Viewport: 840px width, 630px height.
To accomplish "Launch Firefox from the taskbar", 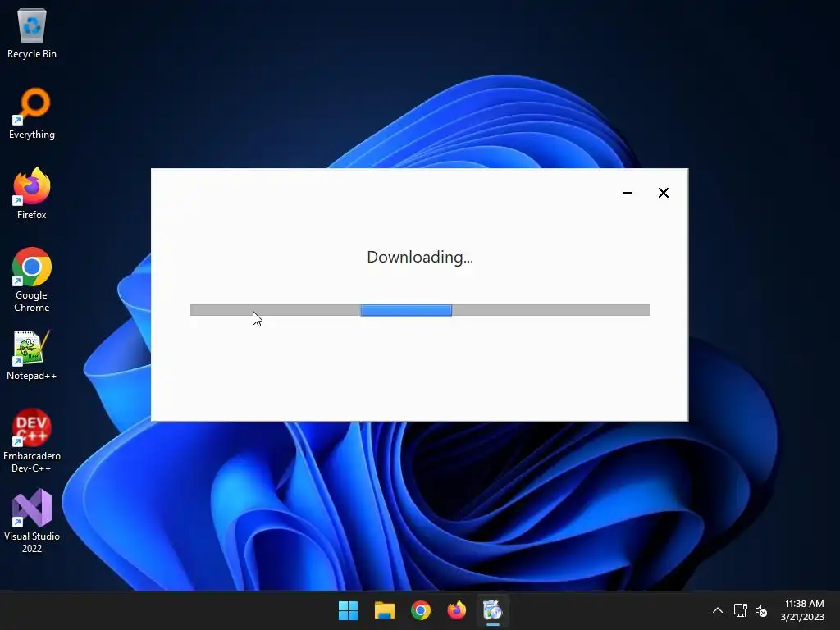I will (456, 610).
